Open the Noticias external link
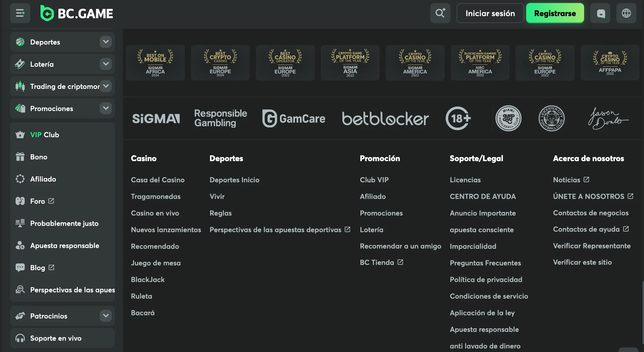 [571, 180]
